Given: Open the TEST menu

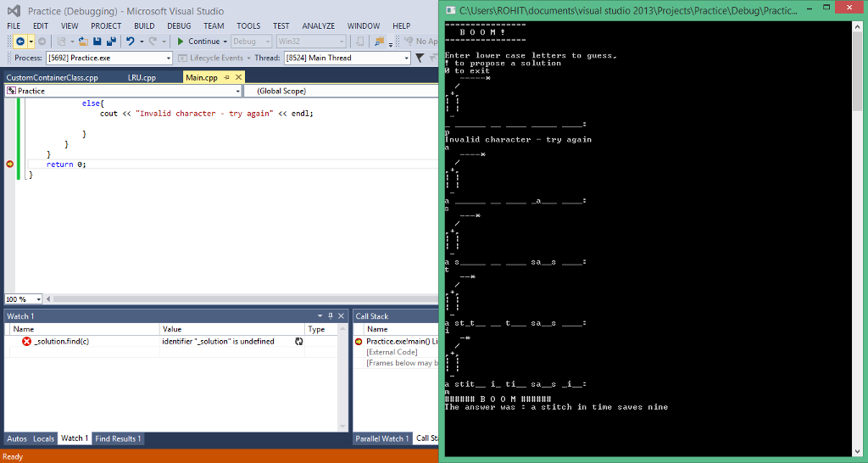Looking at the screenshot, I should (x=281, y=25).
